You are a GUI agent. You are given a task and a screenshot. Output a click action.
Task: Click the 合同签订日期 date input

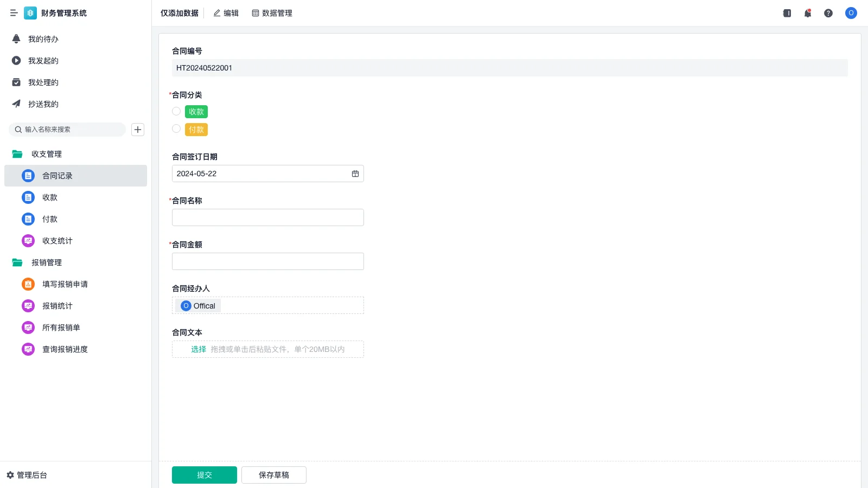(x=268, y=174)
